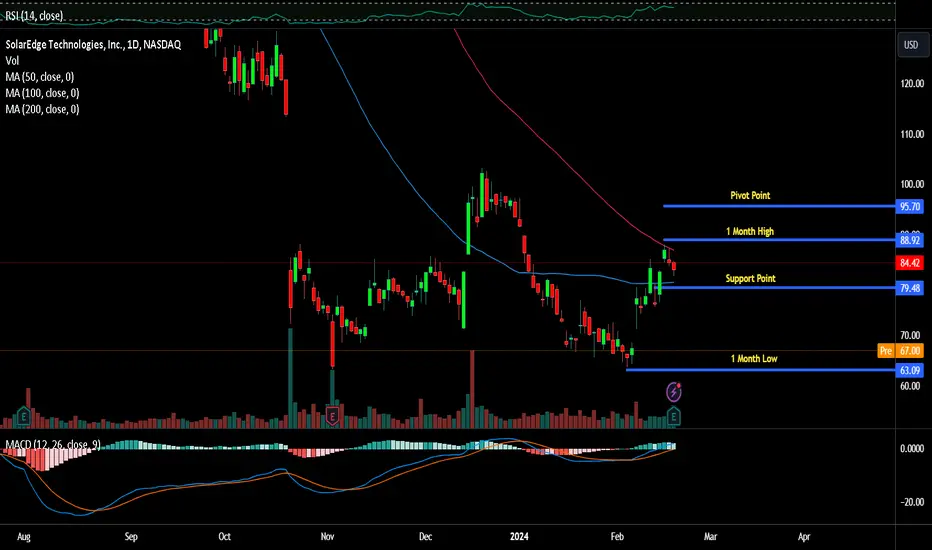Select the RSI (14, close) indicator label
This screenshot has width=932, height=550.
34,16
